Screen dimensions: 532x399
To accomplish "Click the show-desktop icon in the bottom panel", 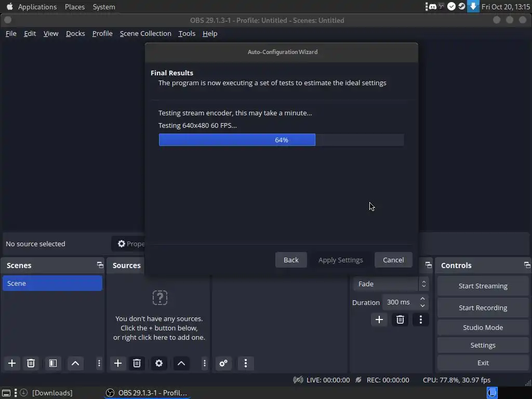I will tap(6, 393).
